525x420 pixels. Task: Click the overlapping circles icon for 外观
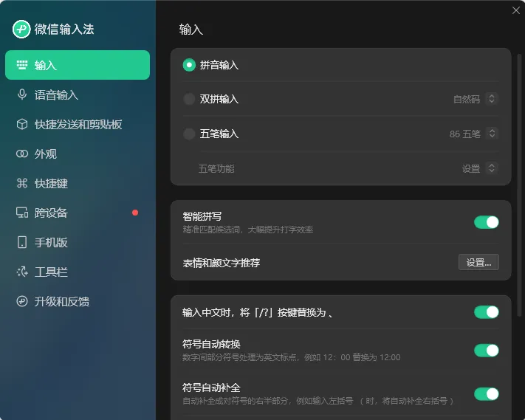coord(22,154)
